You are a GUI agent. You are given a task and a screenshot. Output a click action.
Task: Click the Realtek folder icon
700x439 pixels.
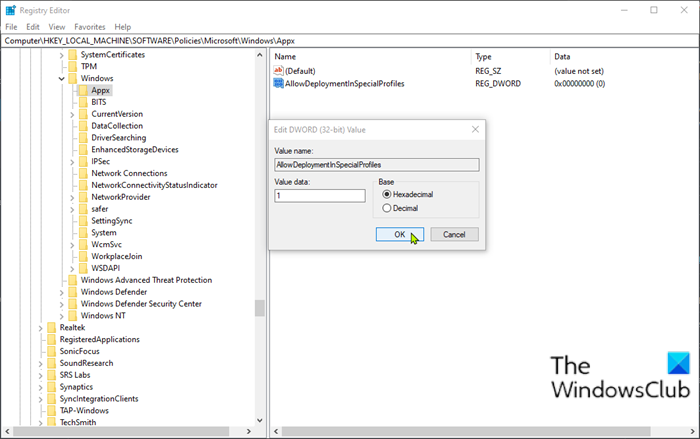[x=52, y=327]
